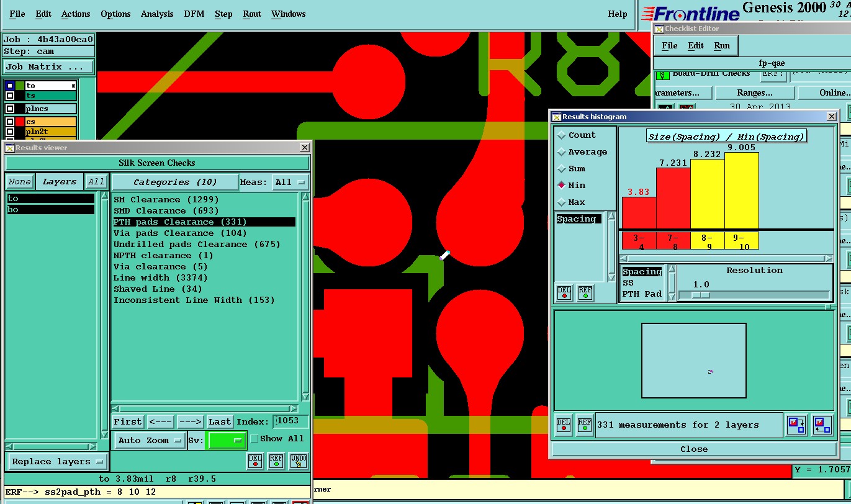
Task: Click previous result arrow button
Action: click(x=161, y=421)
